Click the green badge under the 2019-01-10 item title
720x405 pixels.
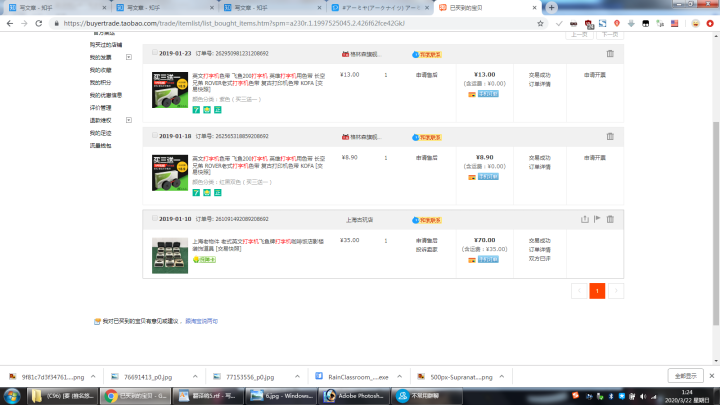(204, 259)
